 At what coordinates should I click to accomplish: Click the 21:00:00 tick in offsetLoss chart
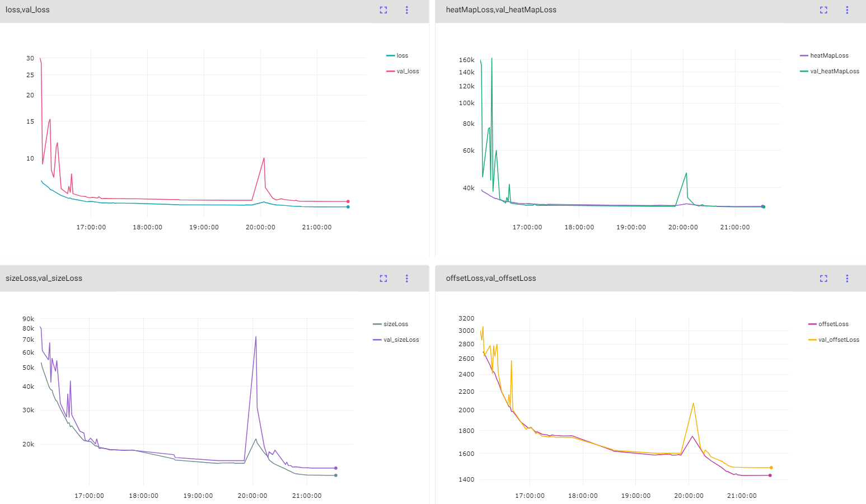pos(742,496)
